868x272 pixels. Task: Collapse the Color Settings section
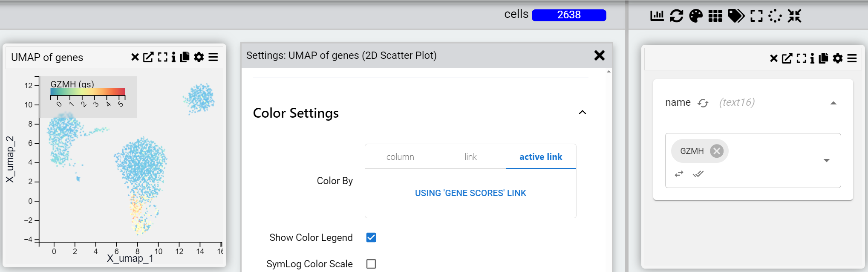pos(583,113)
